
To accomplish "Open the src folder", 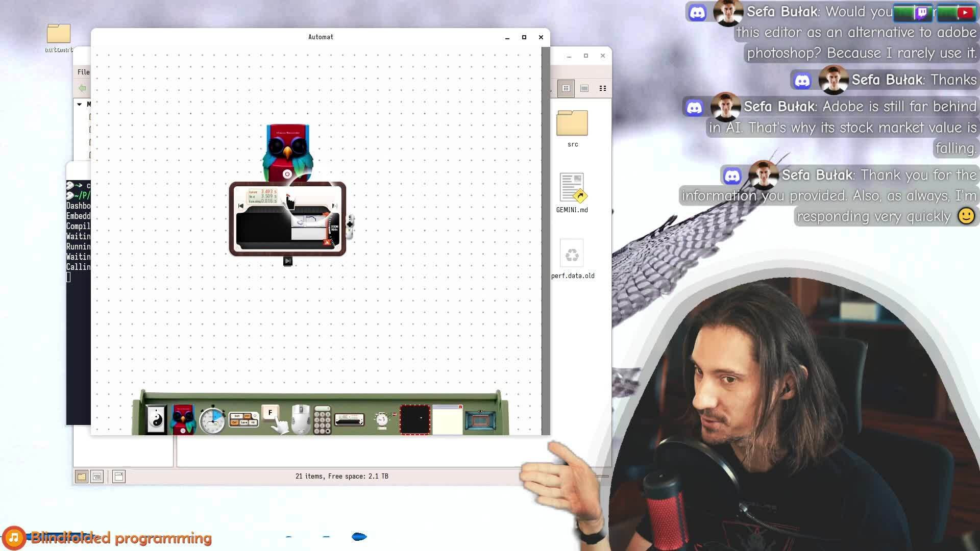I will tap(572, 123).
